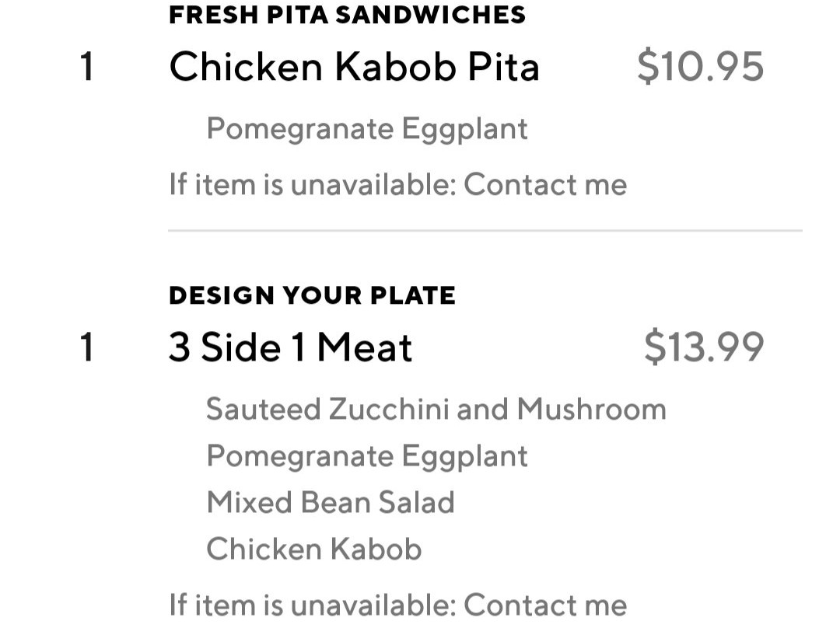The image size is (840, 628).
Task: Click first 'If item is unavailable: Contact me'
Action: [397, 185]
